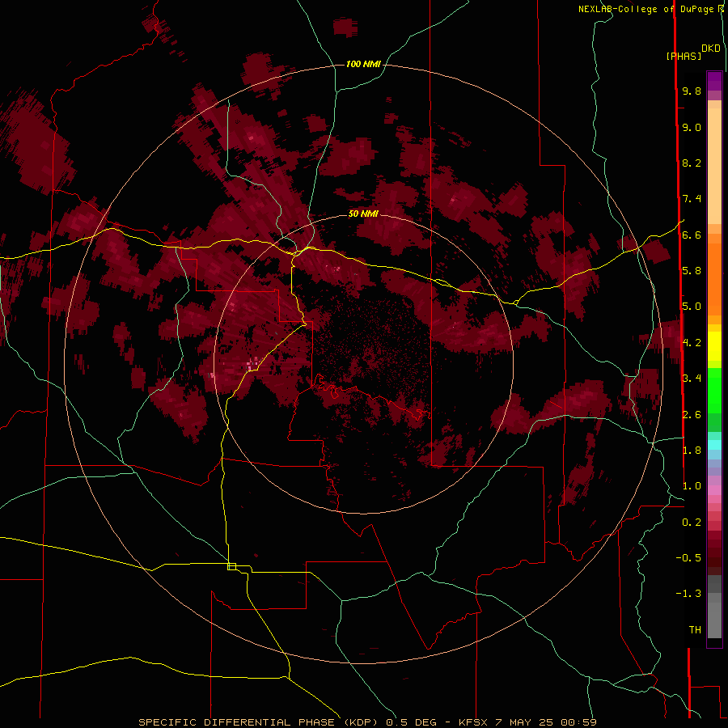Click the [PHAS] label near the legend
Screen dimensions: 728x728
684,56
